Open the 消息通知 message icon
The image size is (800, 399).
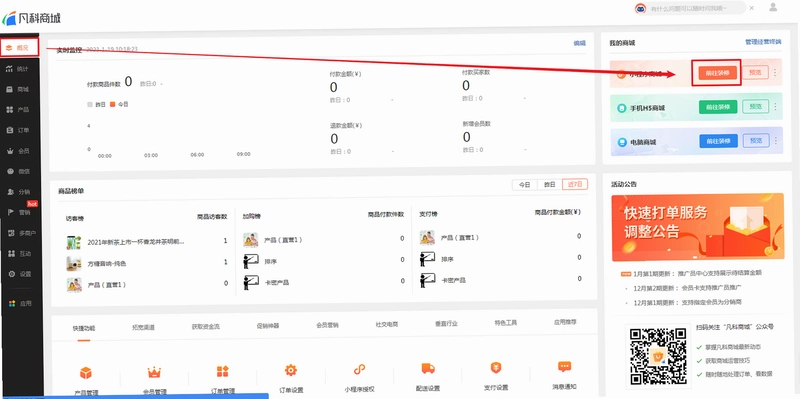[x=564, y=366]
